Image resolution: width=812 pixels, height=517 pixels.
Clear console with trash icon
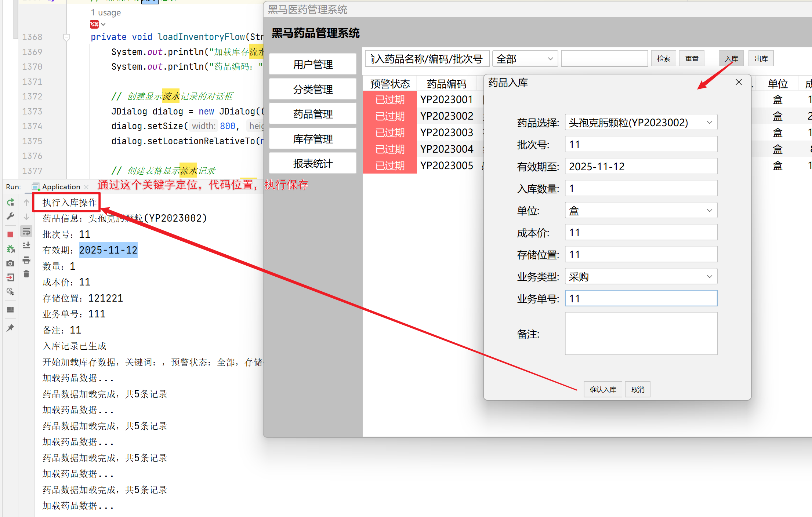click(x=26, y=274)
